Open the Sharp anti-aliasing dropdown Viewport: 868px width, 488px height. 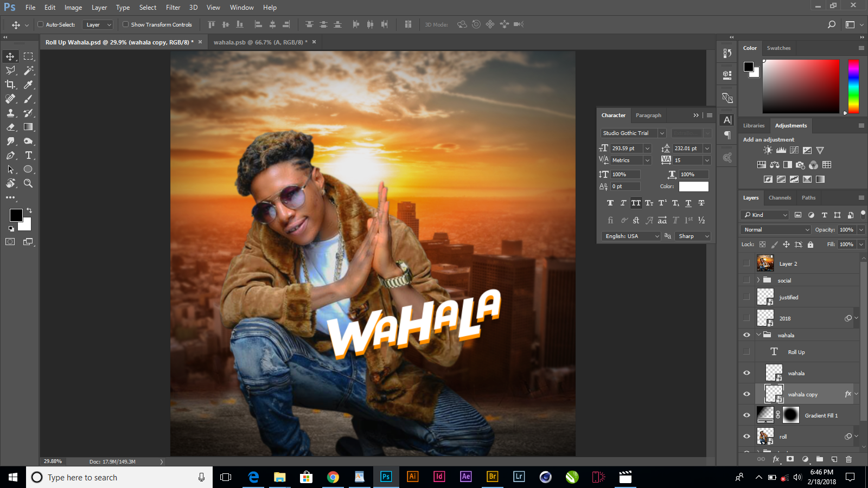(x=693, y=236)
